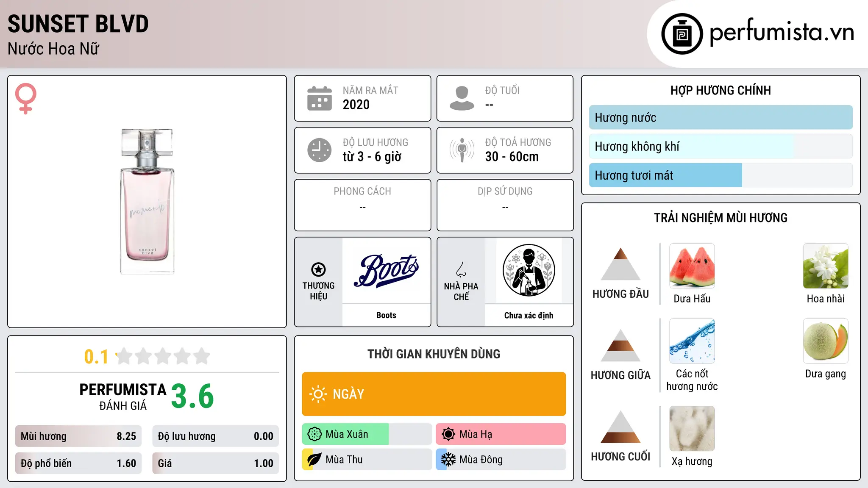Click the Hương cuối pyramid icon
The height and width of the screenshot is (488, 868).
coord(620,427)
